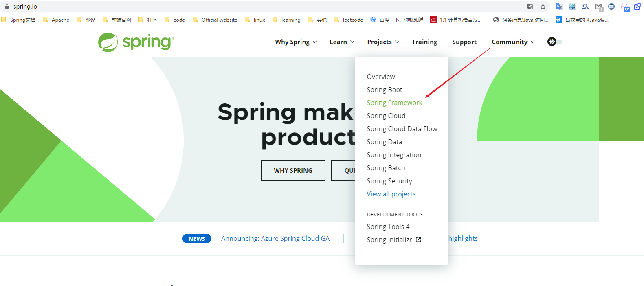Select Spring Cloud Data Flow
The height and width of the screenshot is (286, 644).
(x=402, y=129)
